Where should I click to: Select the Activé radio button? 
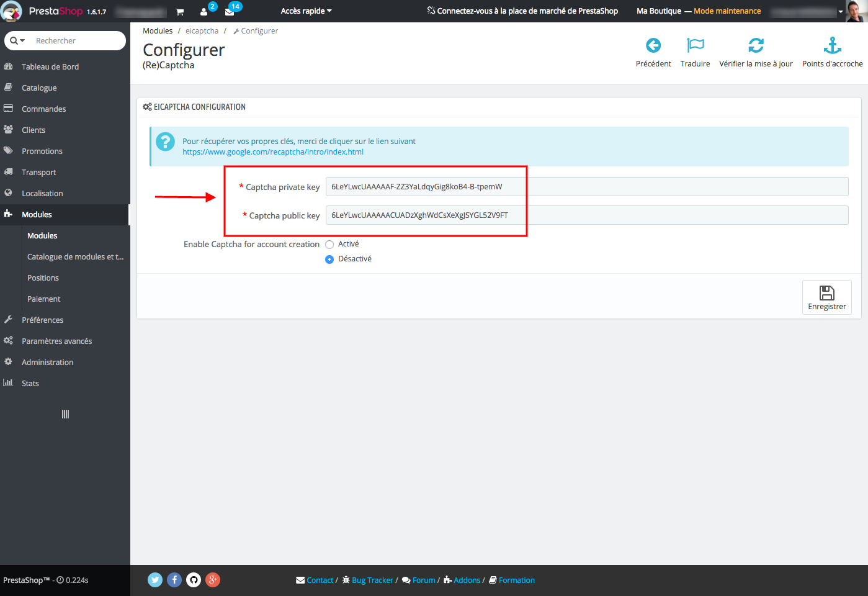pos(329,245)
